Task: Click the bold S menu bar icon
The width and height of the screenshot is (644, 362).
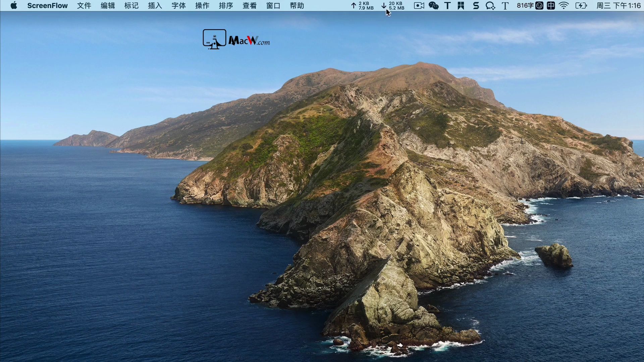Action: [476, 6]
